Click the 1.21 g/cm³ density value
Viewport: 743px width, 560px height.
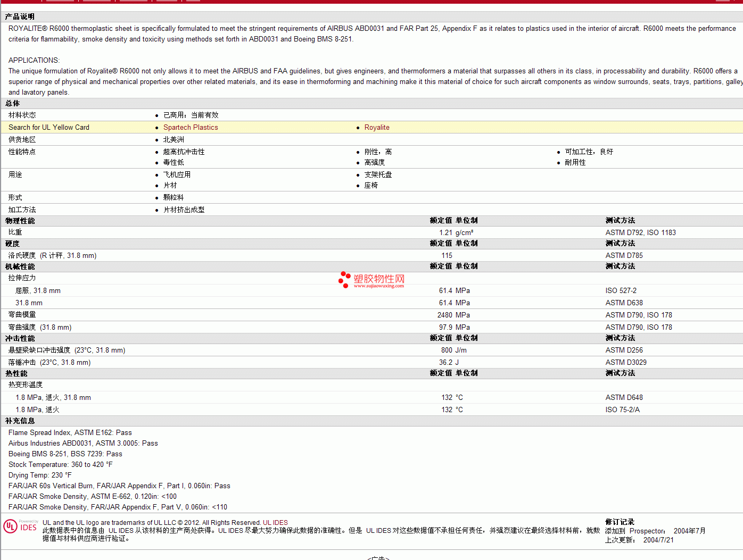point(456,233)
